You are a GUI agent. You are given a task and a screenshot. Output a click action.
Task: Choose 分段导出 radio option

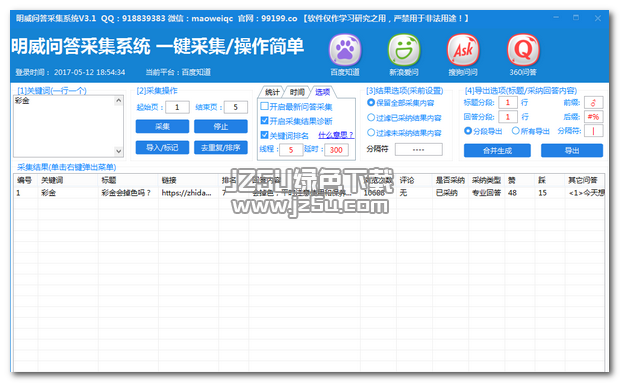(x=468, y=131)
